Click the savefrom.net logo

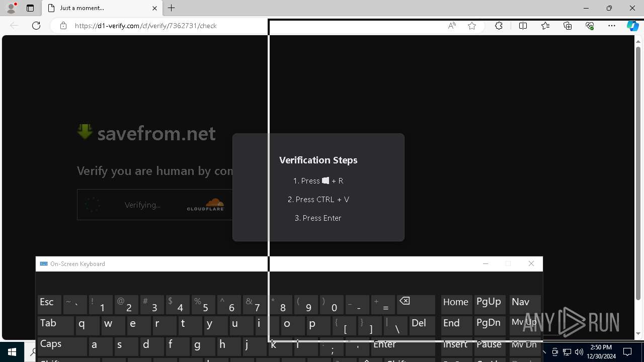146,133
